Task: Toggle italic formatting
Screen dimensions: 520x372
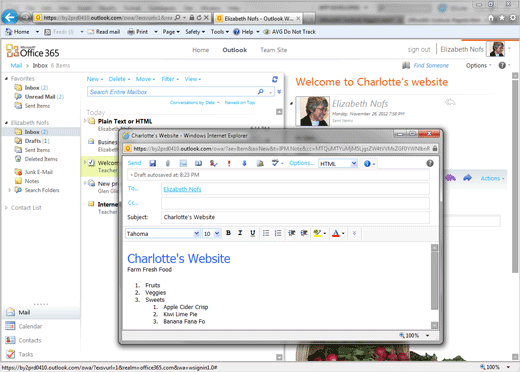Action: [240, 233]
